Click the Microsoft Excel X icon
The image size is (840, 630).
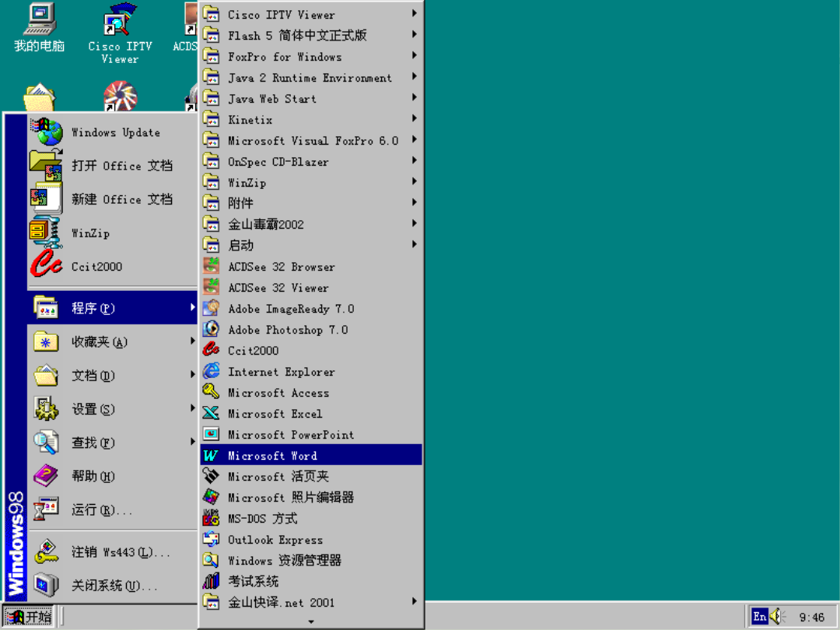pyautogui.click(x=211, y=413)
